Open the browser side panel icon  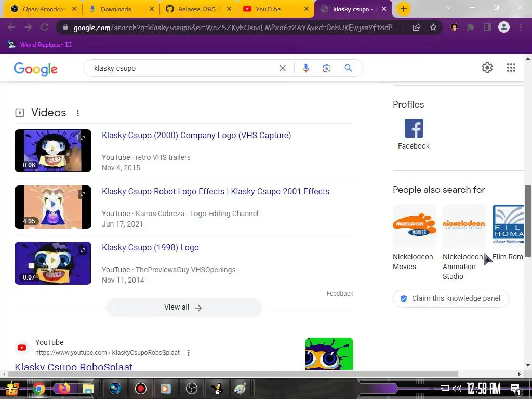click(487, 27)
